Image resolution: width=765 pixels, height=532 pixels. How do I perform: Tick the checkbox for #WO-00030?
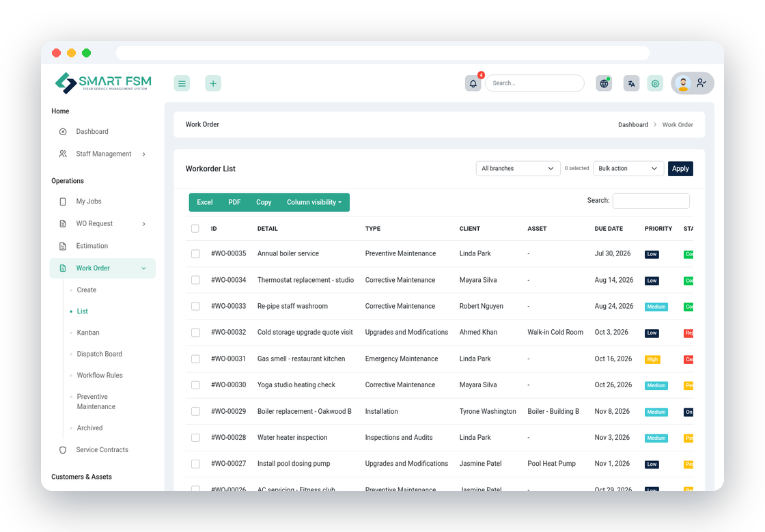pos(195,385)
